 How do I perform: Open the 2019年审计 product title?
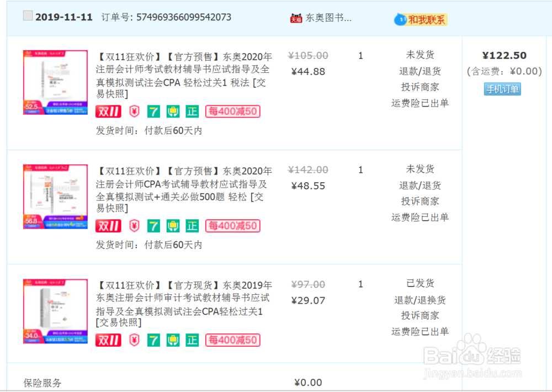[184, 304]
